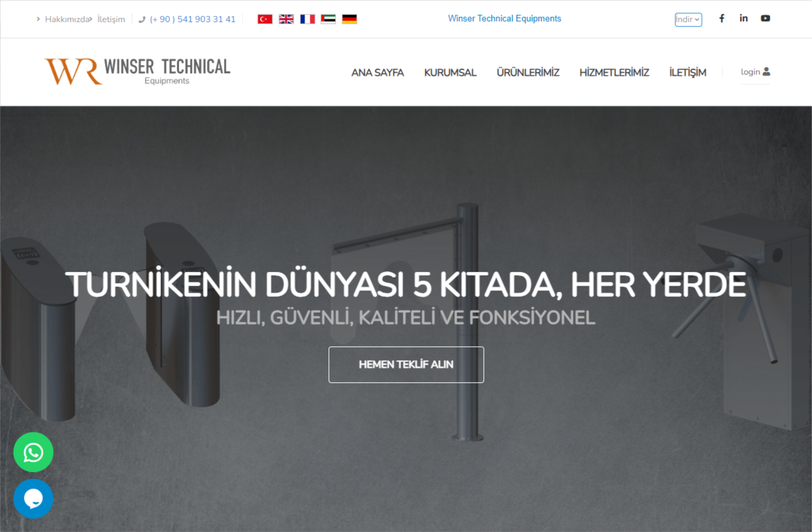
Task: Switch site language via Turkish flag
Action: [x=265, y=19]
